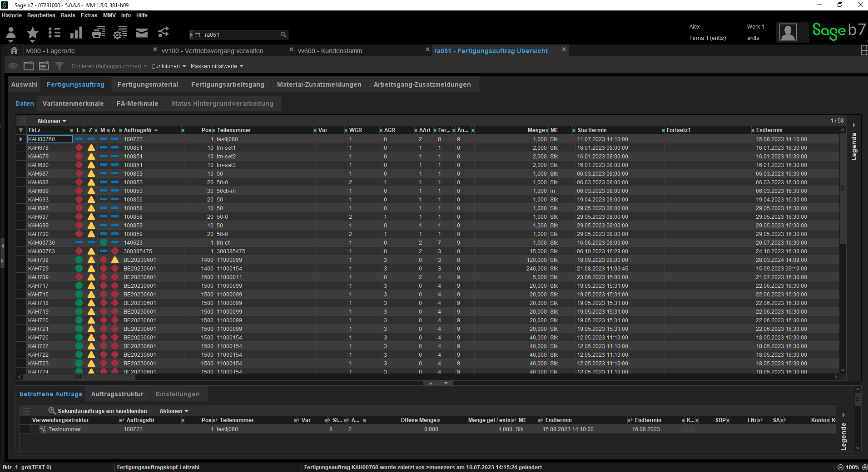
Task: Open the Sortieren (Auftragsnummer) dropdown
Action: (x=109, y=66)
